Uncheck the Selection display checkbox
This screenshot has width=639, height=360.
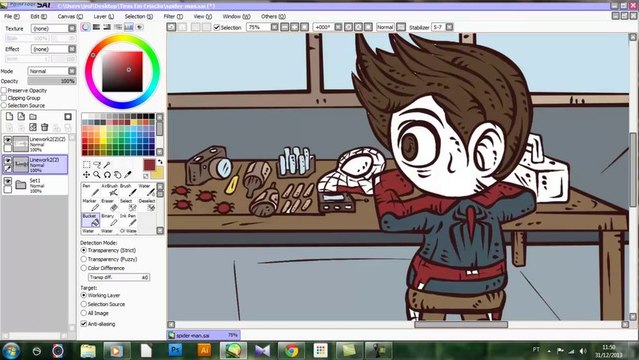tap(217, 27)
